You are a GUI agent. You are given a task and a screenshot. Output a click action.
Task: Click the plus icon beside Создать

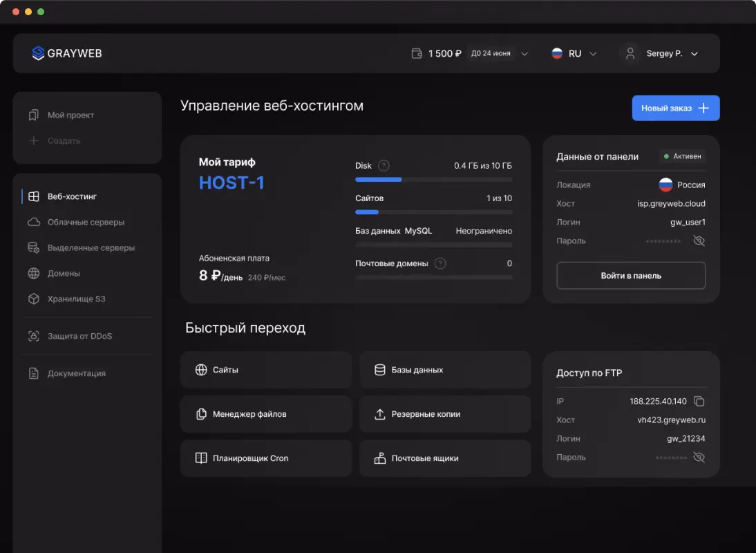34,141
